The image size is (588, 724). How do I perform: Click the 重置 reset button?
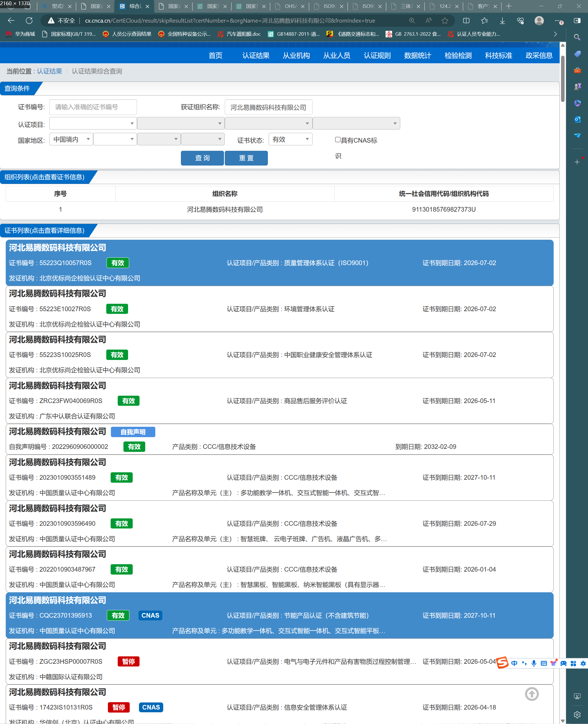(246, 158)
